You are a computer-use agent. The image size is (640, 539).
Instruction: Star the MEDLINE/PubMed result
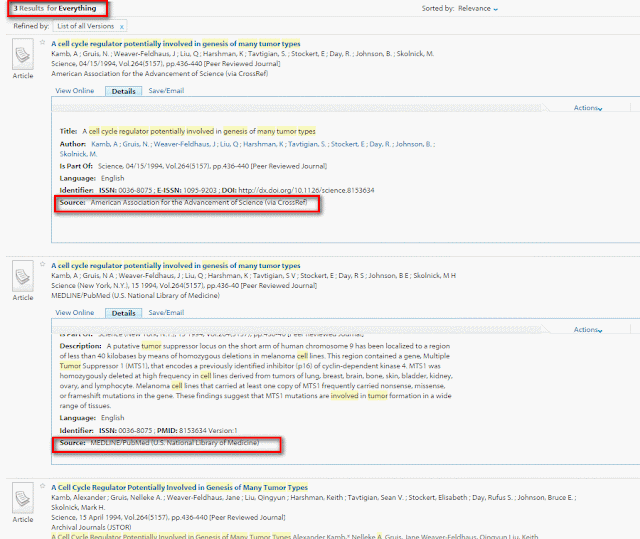click(42, 264)
